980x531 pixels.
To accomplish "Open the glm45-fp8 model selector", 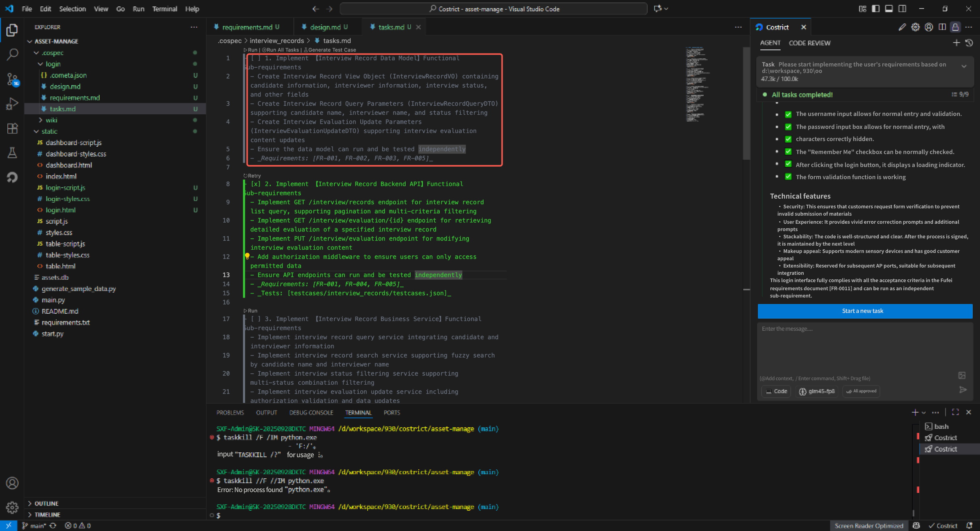I will pos(817,391).
